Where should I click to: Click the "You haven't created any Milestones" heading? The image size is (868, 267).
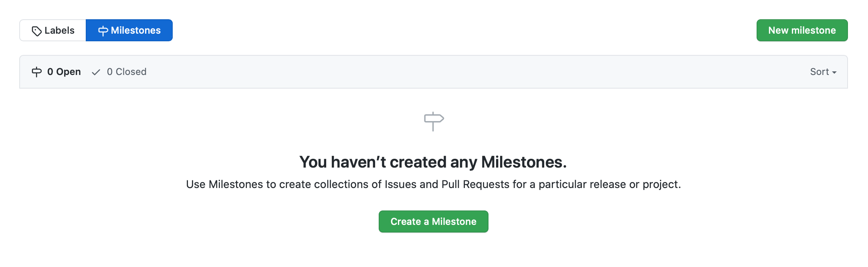click(x=433, y=162)
